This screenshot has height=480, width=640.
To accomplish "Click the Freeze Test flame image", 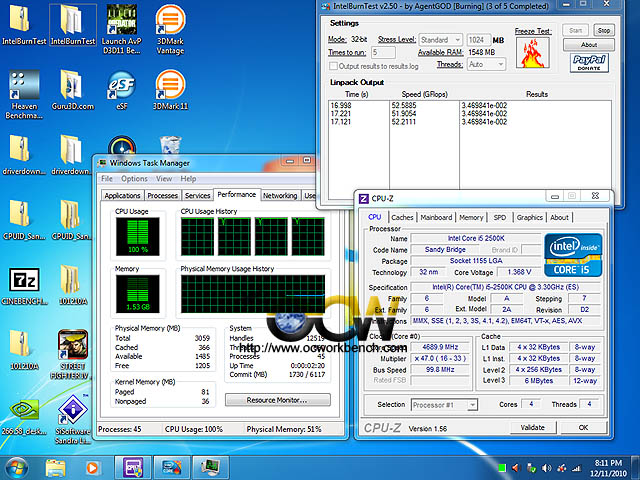I will pos(533,53).
